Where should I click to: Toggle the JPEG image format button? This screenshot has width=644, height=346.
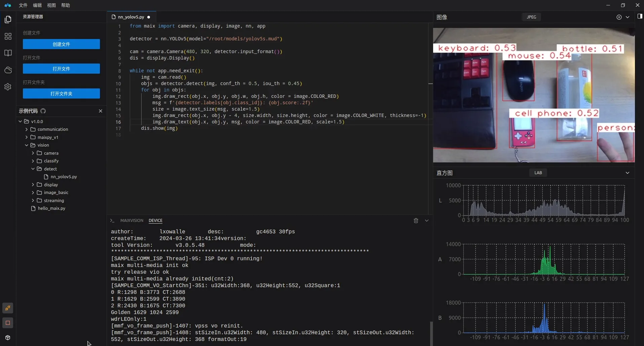tap(531, 17)
